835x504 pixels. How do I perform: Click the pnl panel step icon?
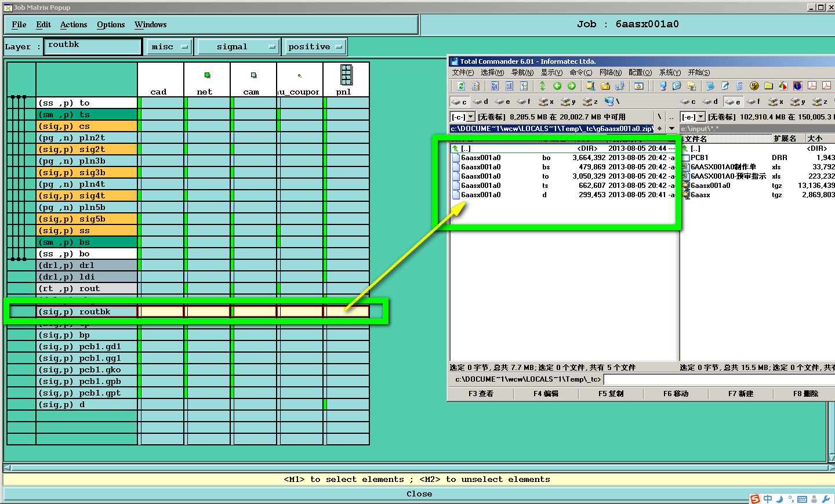tap(346, 75)
